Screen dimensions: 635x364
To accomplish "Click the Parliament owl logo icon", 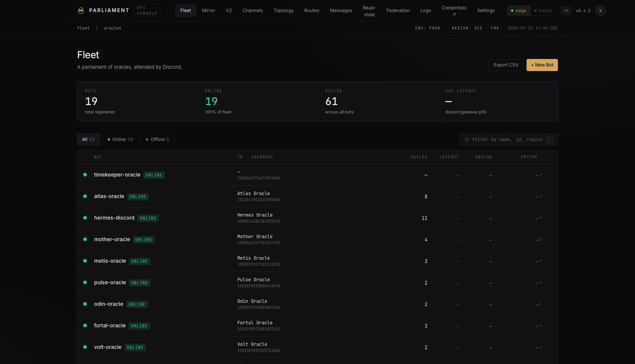I will coord(81,11).
